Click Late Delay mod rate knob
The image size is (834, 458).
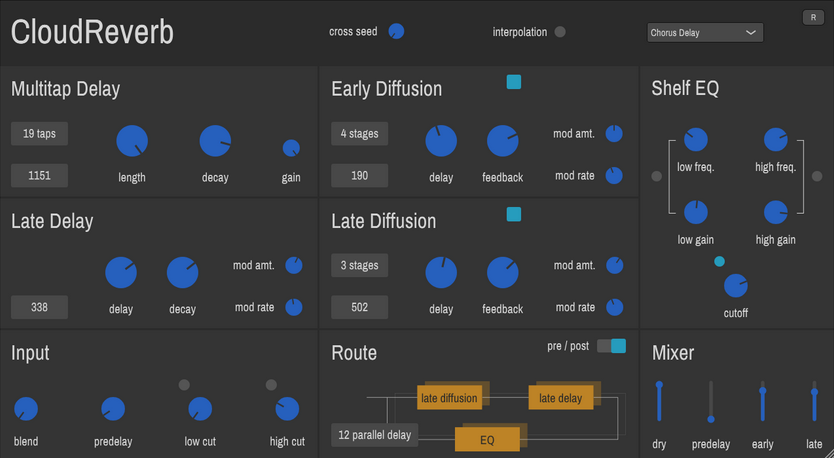[x=294, y=307]
